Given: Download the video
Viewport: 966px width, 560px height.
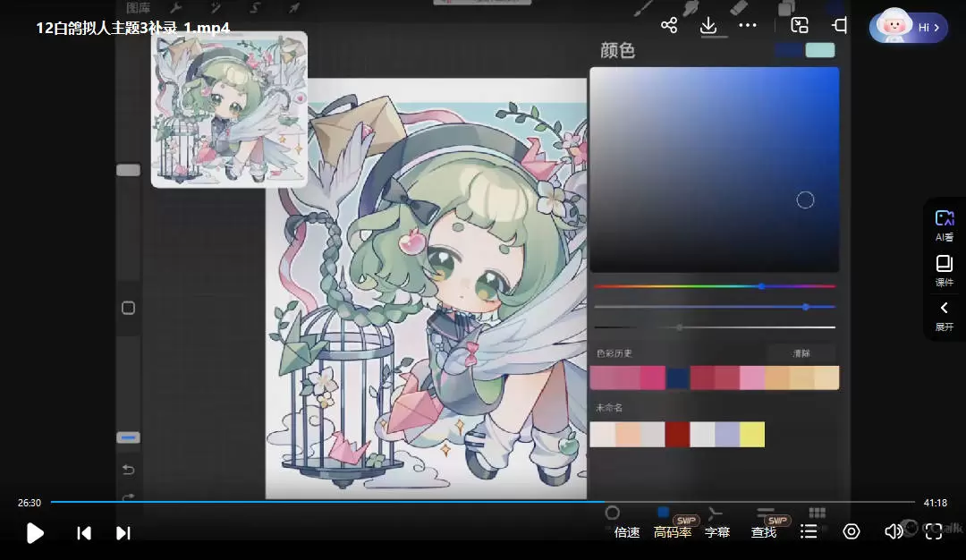Looking at the screenshot, I should pos(708,25).
